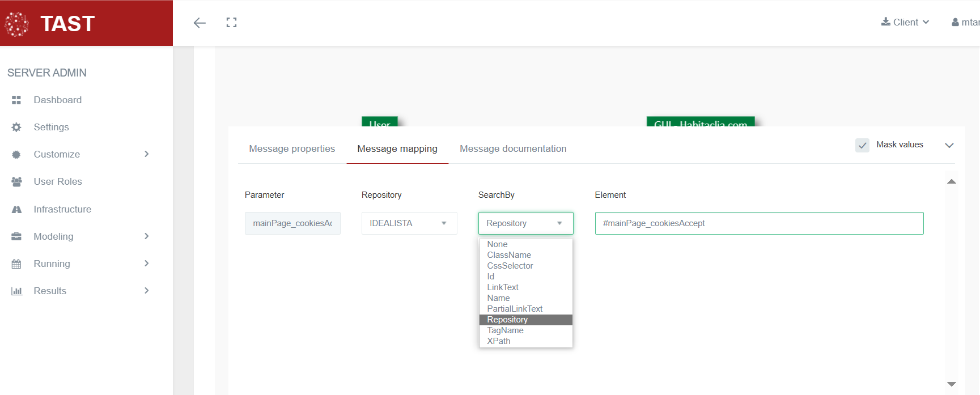Click the Element input field
Image resolution: width=980 pixels, height=395 pixels.
pos(759,223)
